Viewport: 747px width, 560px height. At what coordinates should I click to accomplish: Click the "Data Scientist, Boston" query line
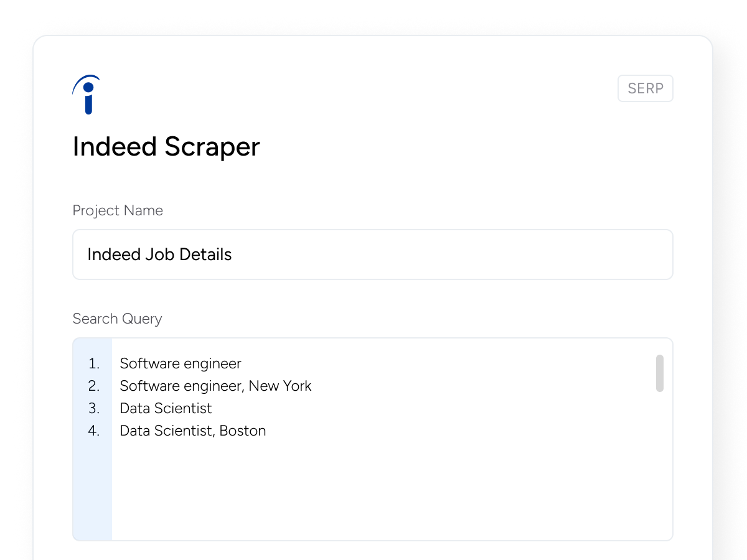193,431
